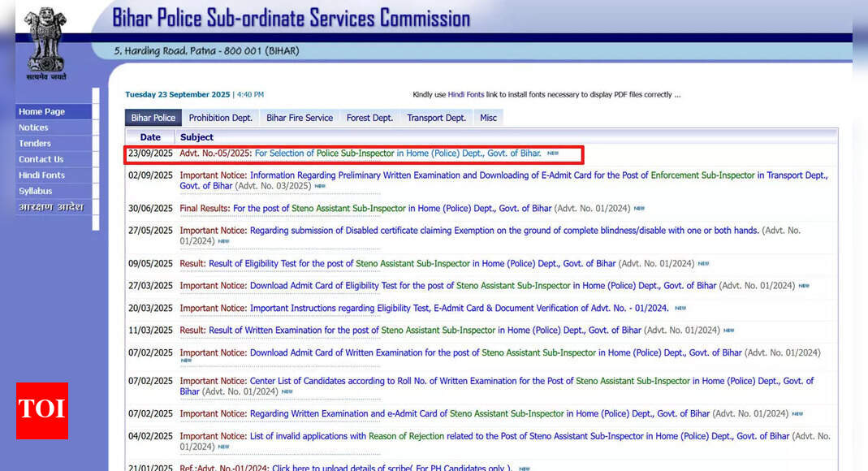
Task: Click the date 11/03/2025
Action: click(150, 331)
